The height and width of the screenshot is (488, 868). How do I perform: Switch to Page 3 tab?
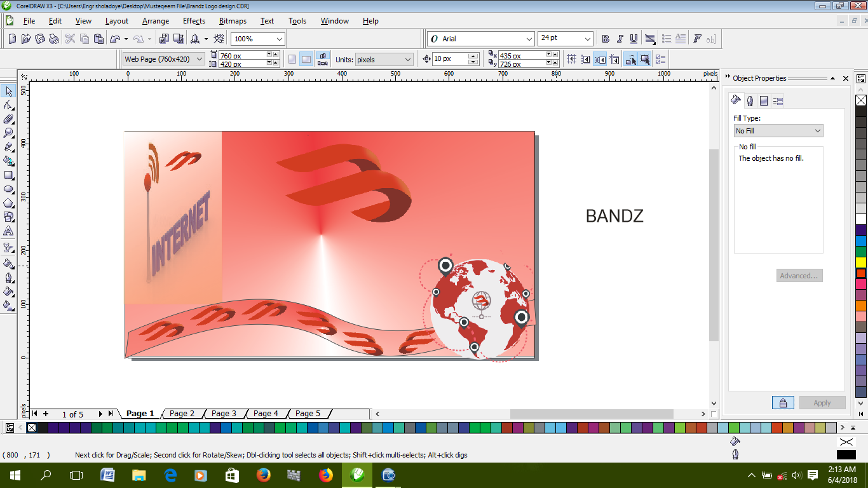pos(224,413)
